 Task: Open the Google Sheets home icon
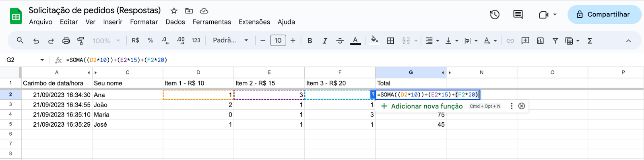(x=16, y=16)
